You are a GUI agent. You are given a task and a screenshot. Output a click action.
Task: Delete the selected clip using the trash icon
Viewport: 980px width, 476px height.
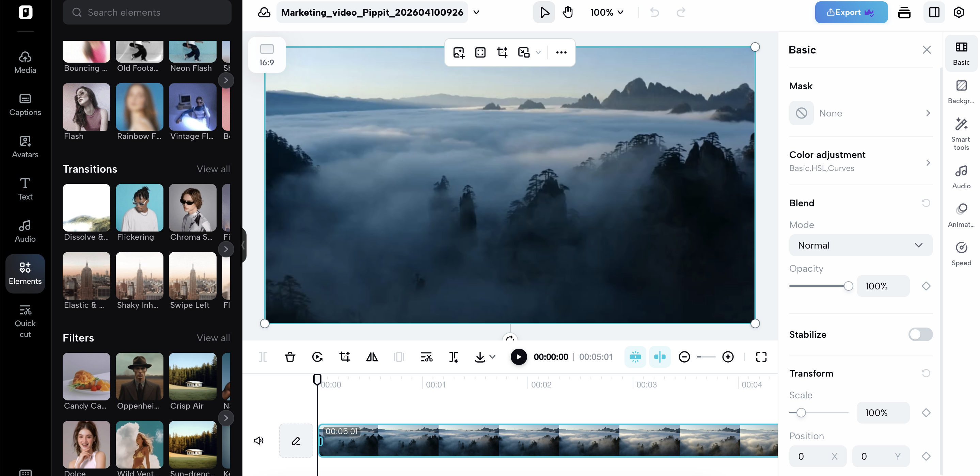coord(290,357)
